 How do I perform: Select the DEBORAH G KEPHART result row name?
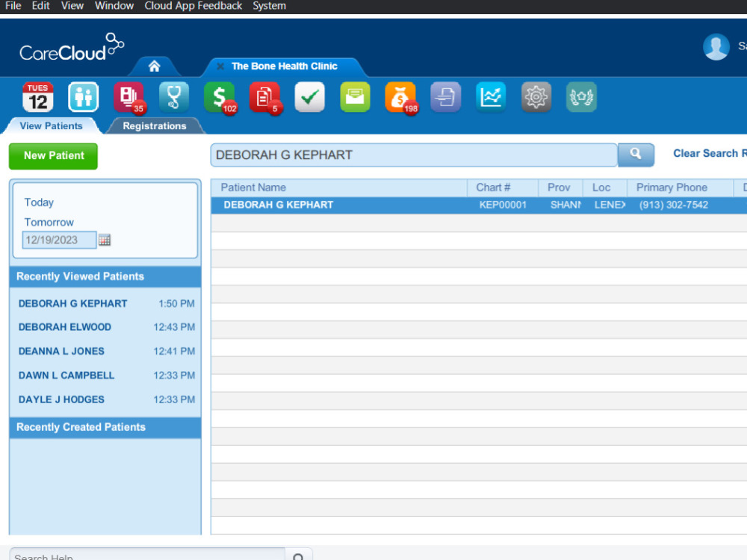(x=278, y=205)
